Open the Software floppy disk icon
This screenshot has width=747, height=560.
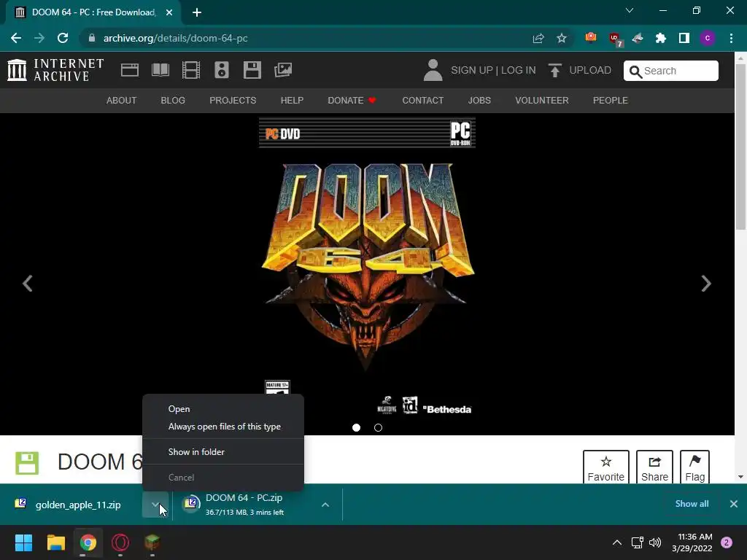tap(252, 70)
